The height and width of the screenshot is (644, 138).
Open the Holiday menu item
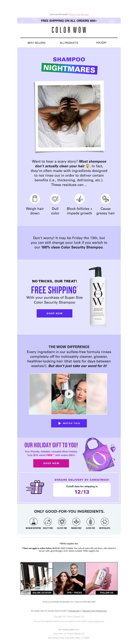[x=101, y=42]
